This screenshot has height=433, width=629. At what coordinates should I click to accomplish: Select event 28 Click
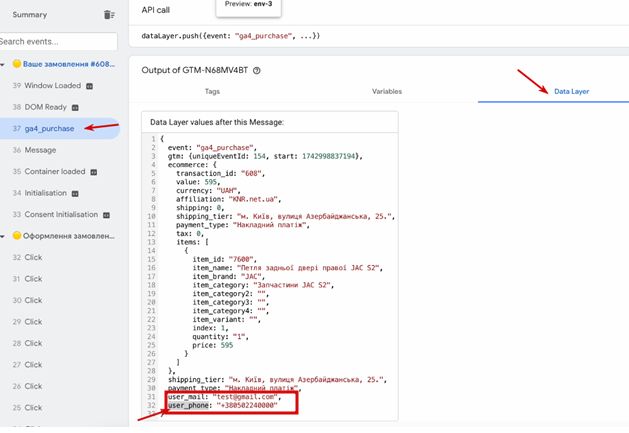tap(27, 344)
